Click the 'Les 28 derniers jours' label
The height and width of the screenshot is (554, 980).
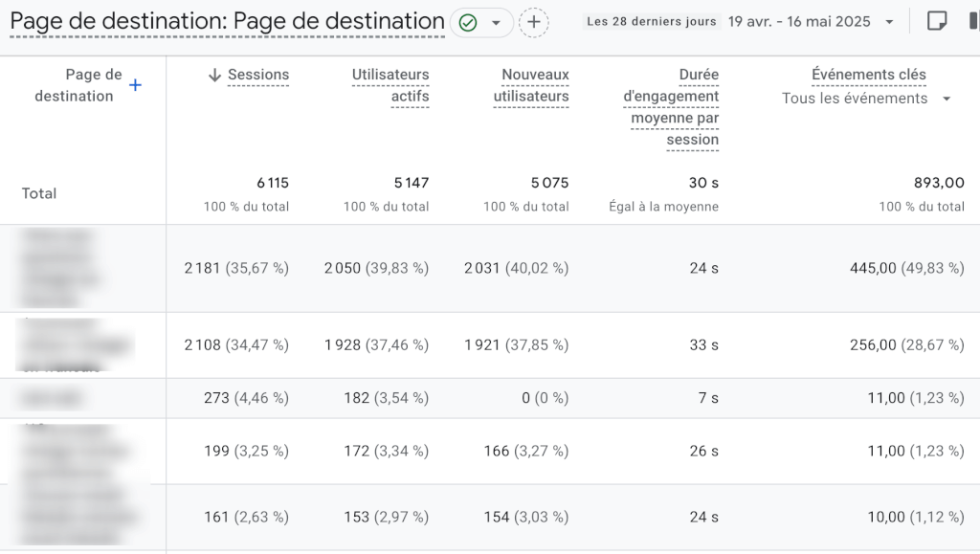(x=651, y=21)
